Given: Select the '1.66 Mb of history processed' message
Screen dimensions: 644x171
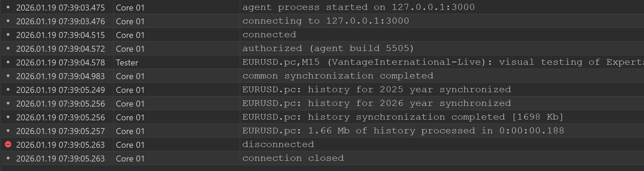Looking at the screenshot, I should coord(403,131).
